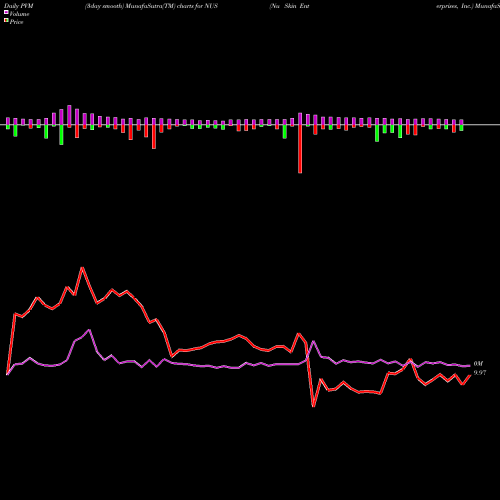Select the Price legend label
This screenshot has width=500, height=500.
(x=16, y=22)
